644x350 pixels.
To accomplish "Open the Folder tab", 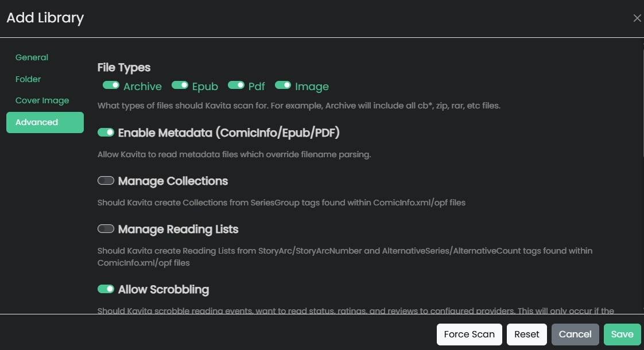I will 28,79.
